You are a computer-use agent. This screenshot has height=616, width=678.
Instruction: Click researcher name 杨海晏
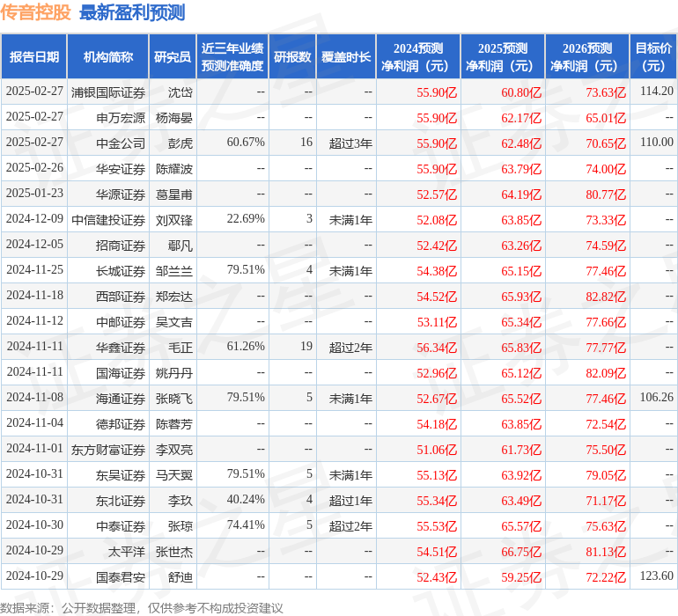pyautogui.click(x=174, y=118)
